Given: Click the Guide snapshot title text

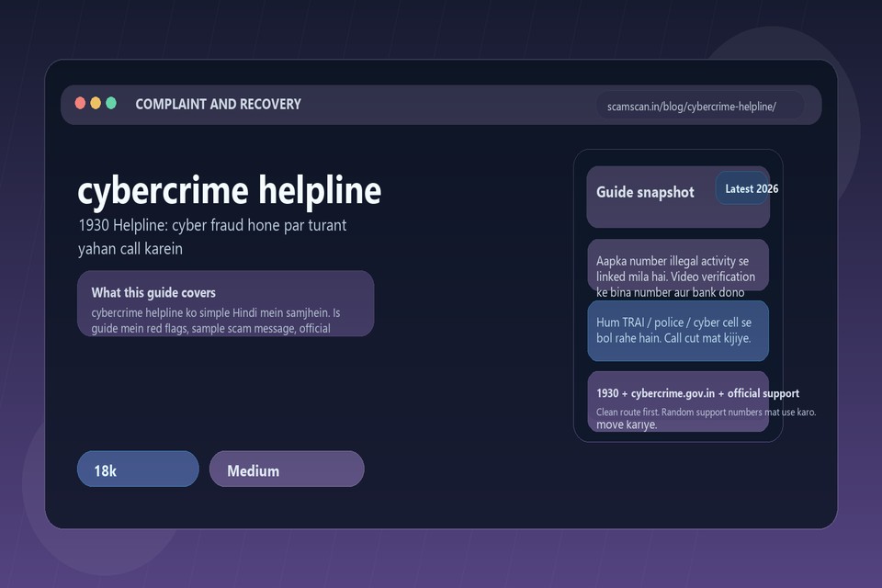Looking at the screenshot, I should pyautogui.click(x=645, y=192).
